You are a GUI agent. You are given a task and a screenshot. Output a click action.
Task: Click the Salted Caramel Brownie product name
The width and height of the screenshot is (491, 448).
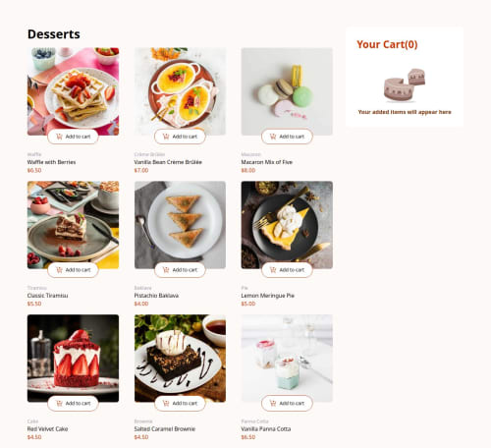[x=165, y=428]
